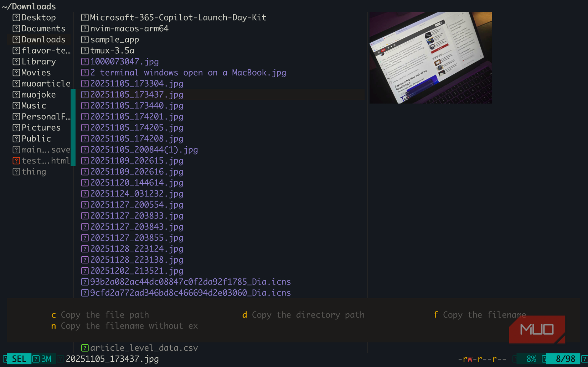Click the file icon next to sample_app
This screenshot has height=367, width=588.
(84, 40)
